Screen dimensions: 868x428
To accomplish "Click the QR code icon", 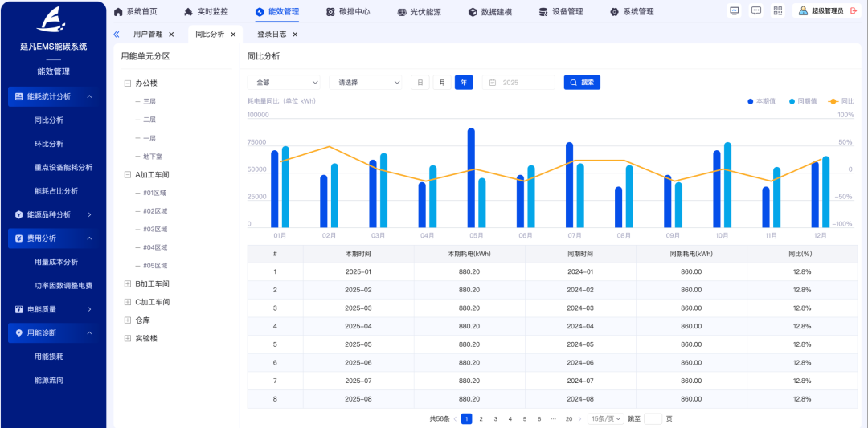I will 777,11.
